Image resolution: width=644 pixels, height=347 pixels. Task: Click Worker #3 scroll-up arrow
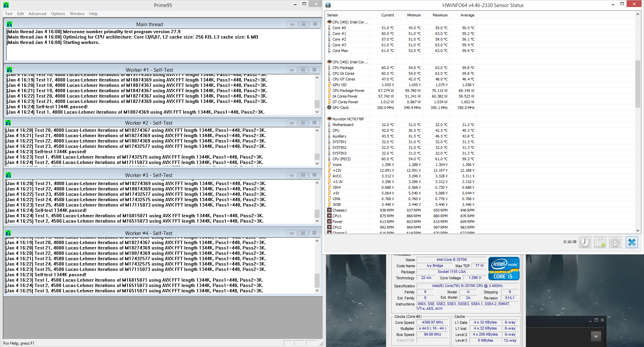pyautogui.click(x=317, y=183)
